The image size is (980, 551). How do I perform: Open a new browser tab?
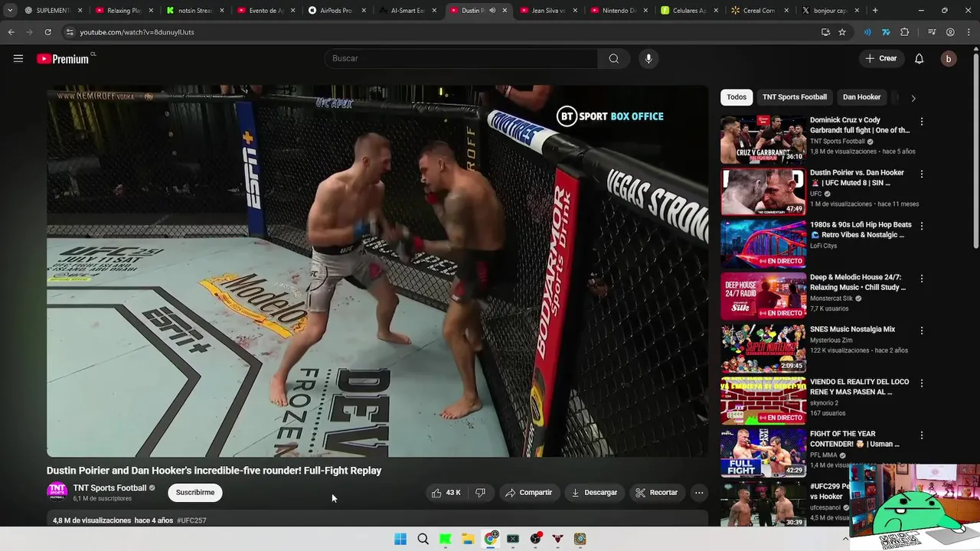pyautogui.click(x=875, y=11)
